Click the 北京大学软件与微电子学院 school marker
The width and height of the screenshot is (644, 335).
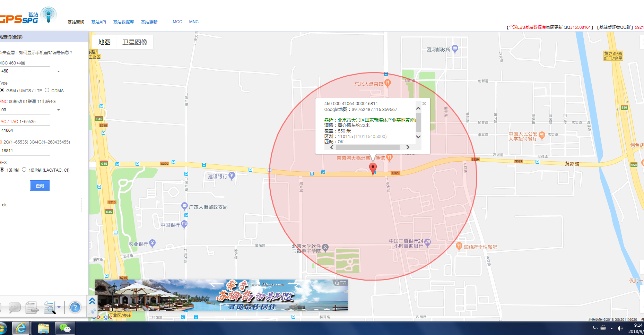click(325, 248)
